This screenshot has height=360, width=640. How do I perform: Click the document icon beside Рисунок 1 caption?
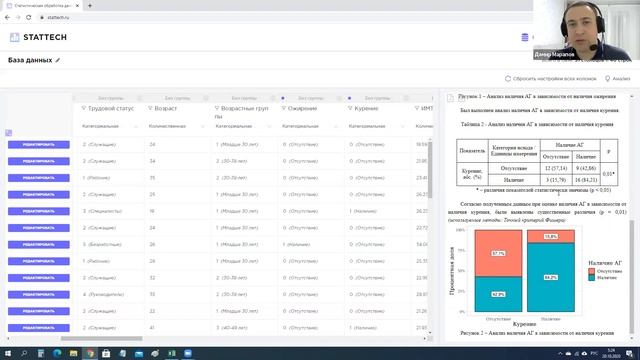[x=450, y=98]
